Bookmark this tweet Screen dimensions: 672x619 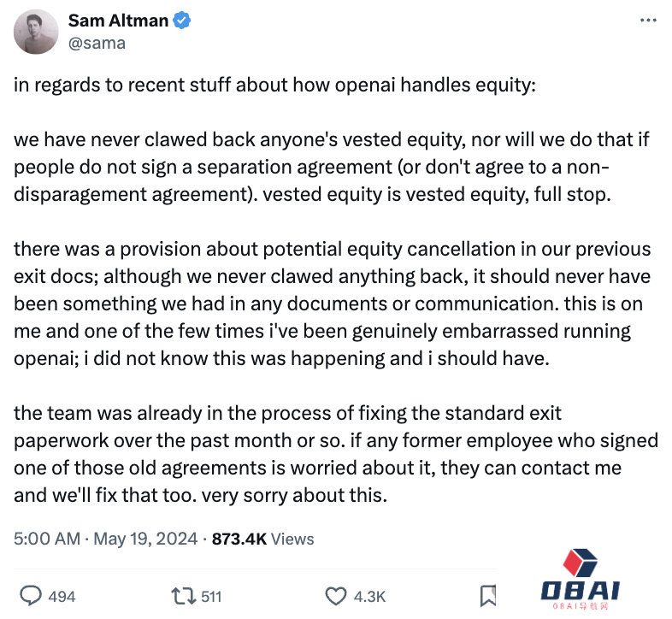point(488,596)
